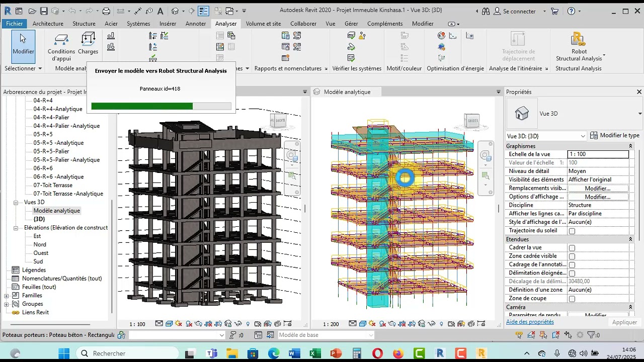
Task: Click the Location globe icon in energy panel
Action: (x=441, y=35)
